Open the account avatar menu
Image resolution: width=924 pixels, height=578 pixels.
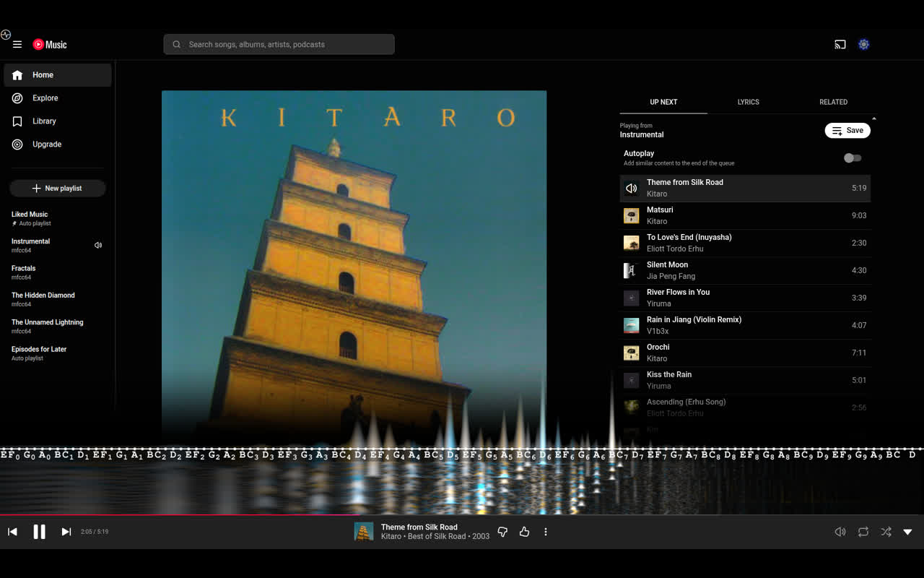[x=863, y=44]
